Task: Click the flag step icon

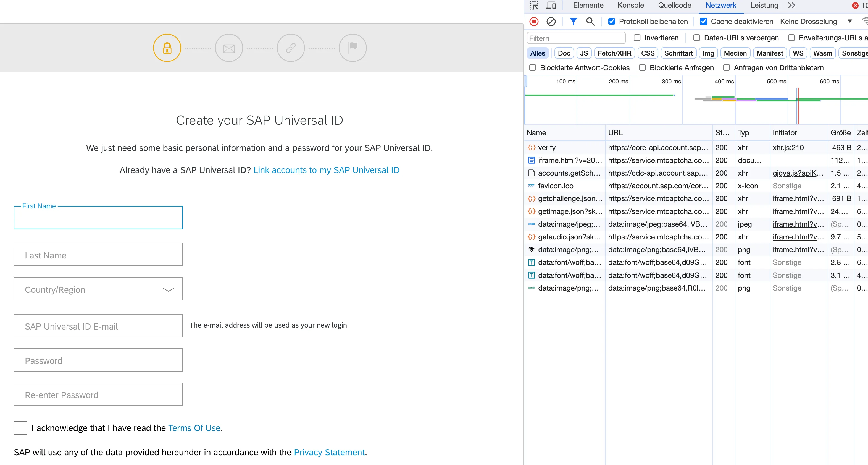Action: (x=353, y=48)
